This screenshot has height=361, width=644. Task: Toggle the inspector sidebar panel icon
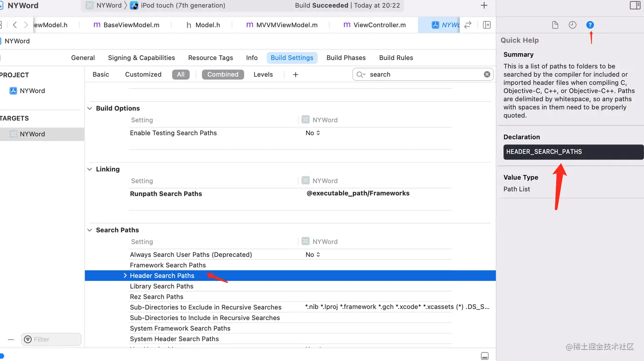(x=635, y=5)
